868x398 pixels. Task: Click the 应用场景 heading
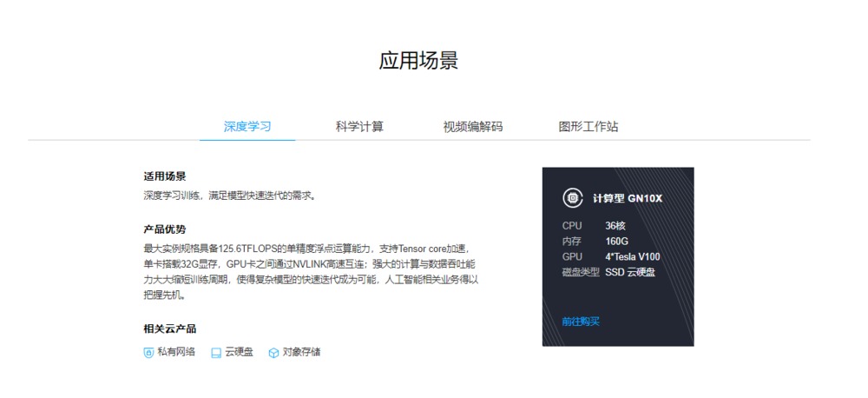click(418, 61)
